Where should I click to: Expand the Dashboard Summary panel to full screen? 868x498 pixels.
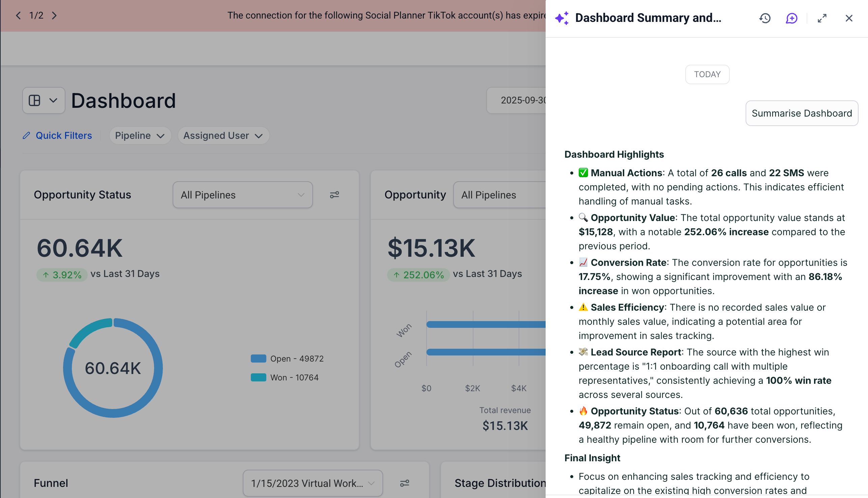coord(822,18)
